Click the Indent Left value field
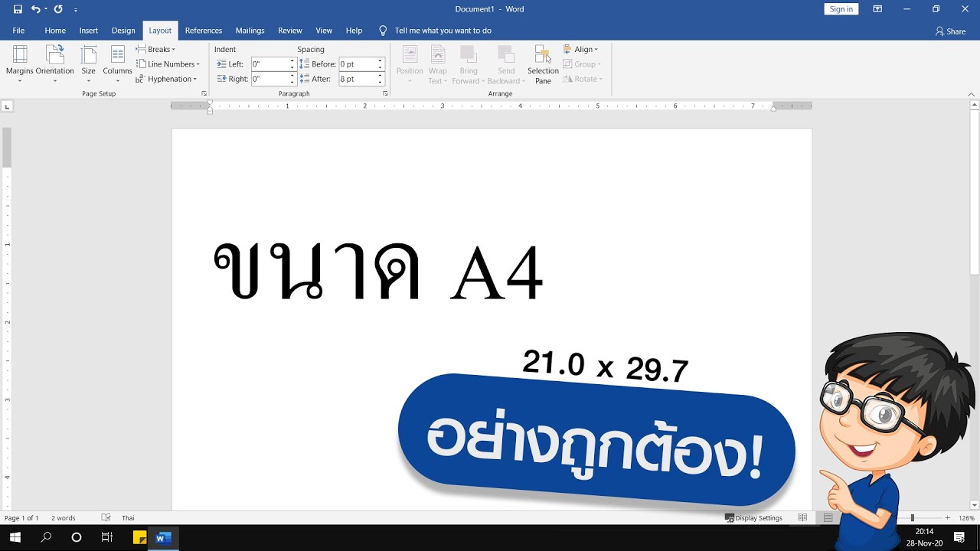 (269, 64)
